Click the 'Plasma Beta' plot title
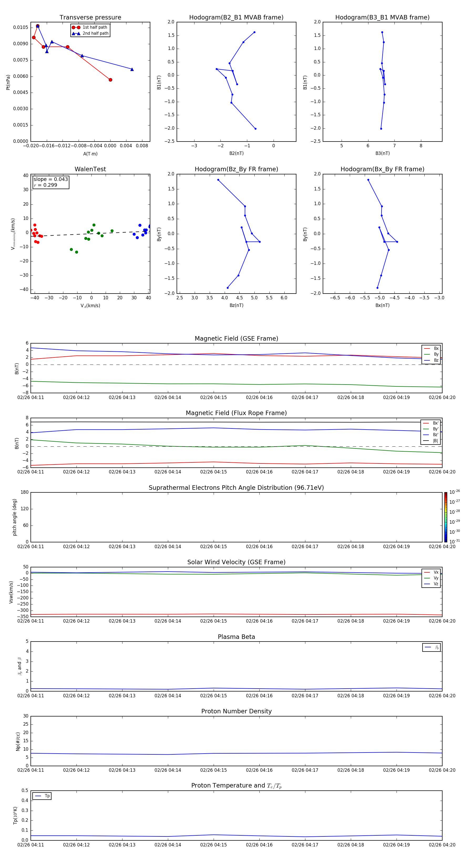Image resolution: width=473 pixels, height=868 pixels. pos(236,637)
